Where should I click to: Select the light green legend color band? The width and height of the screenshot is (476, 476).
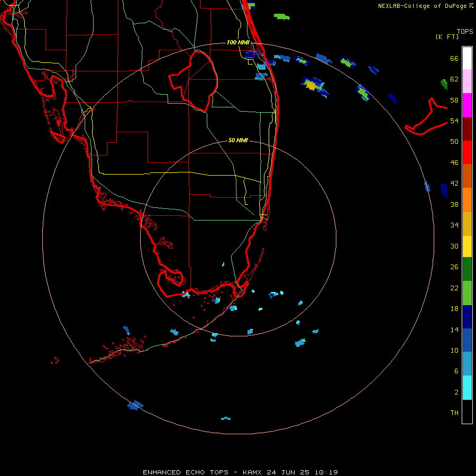click(x=467, y=293)
